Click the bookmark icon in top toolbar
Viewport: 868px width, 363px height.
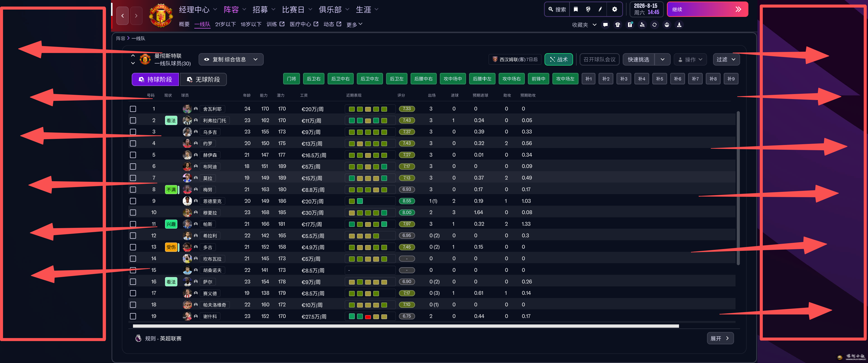(x=576, y=9)
